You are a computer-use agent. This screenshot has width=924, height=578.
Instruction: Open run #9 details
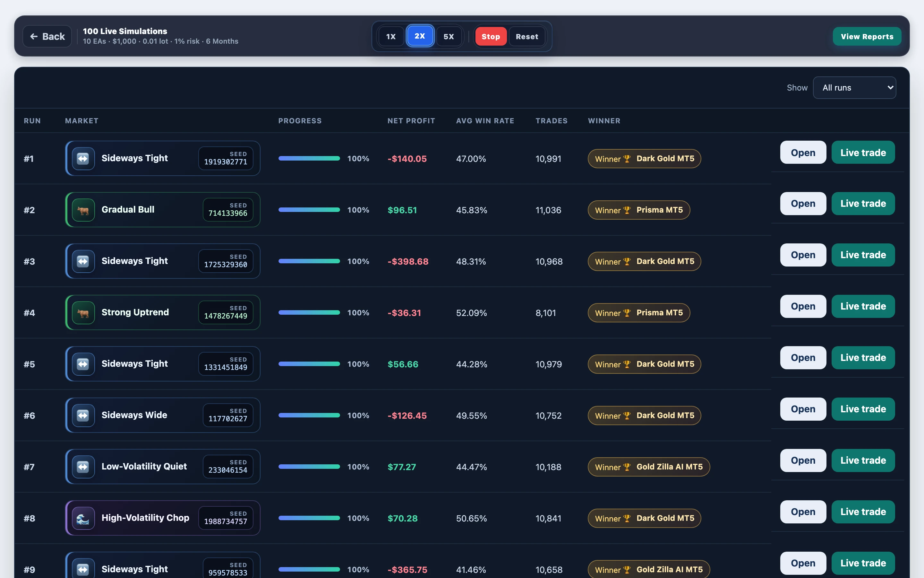(803, 563)
